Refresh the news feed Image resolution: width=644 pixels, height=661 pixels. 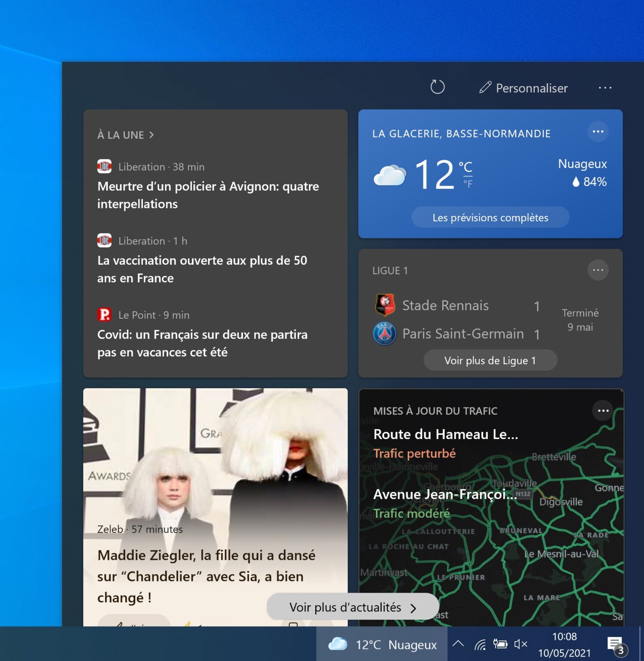point(437,87)
